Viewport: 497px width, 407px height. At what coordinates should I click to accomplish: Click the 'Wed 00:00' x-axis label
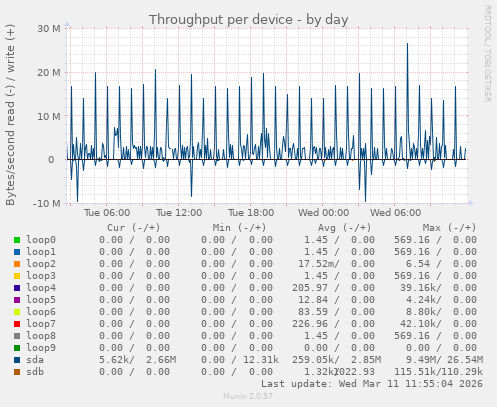click(x=323, y=213)
